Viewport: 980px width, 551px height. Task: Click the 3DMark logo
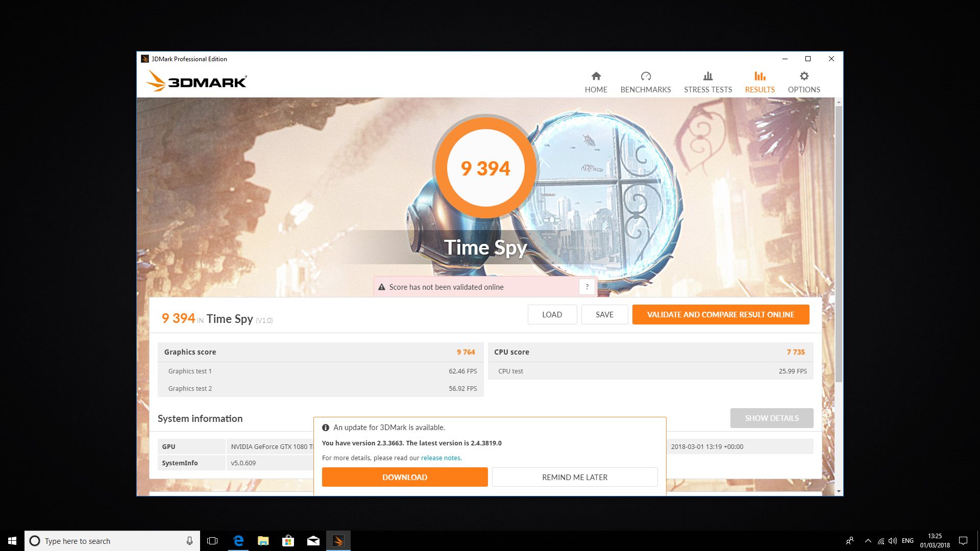coord(197,82)
